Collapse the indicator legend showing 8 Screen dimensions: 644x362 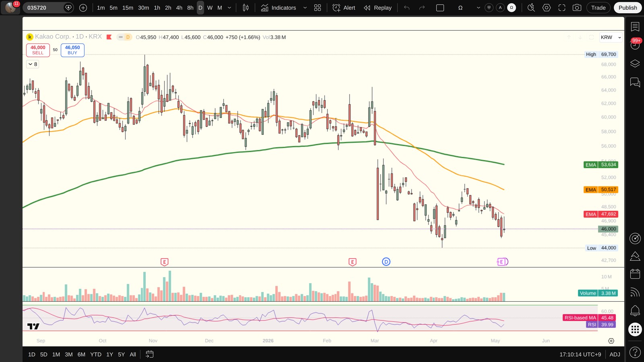[x=33, y=64]
